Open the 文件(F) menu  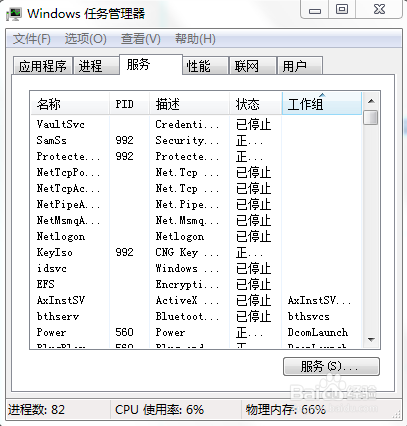32,39
